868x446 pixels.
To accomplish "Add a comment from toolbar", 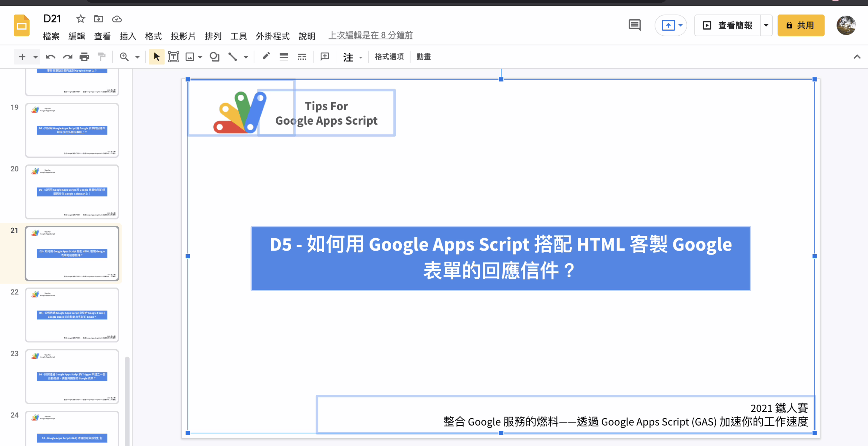I will pos(325,57).
